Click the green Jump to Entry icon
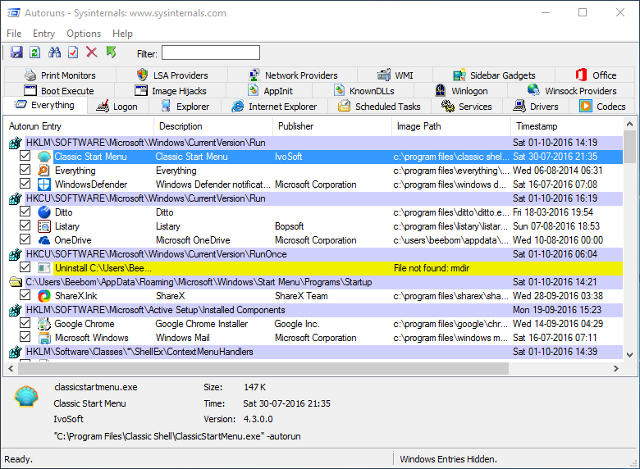 point(111,52)
